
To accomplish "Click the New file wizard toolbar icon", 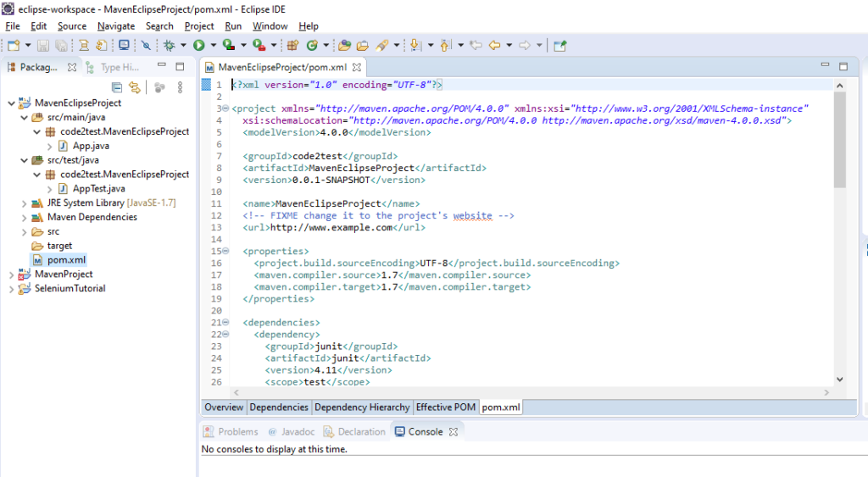I will tap(14, 46).
